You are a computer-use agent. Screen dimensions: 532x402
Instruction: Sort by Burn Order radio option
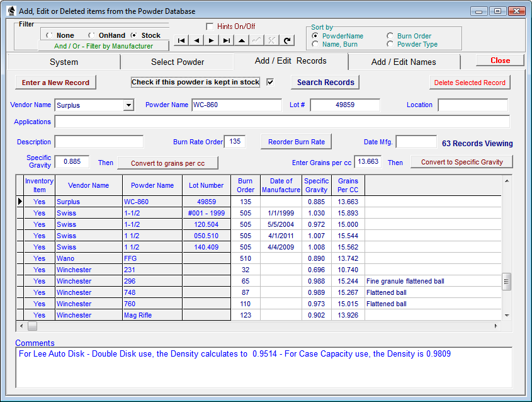[391, 36]
